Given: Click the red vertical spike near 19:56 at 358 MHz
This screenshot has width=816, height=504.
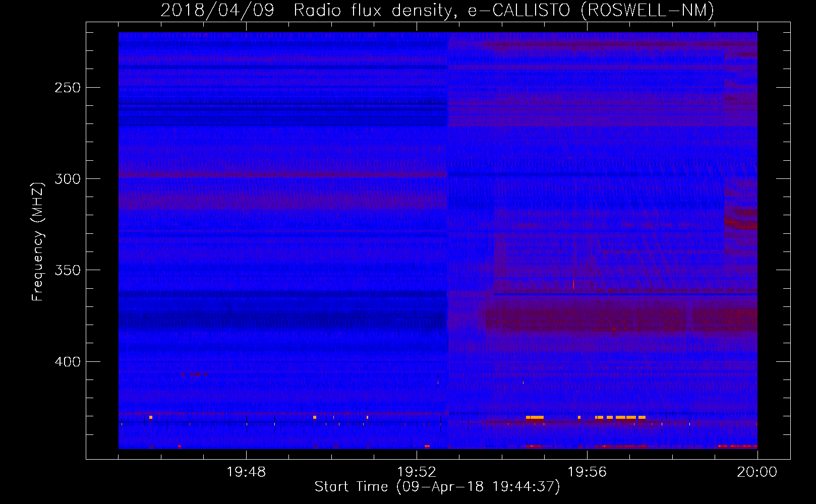Looking at the screenshot, I should click(x=573, y=284).
